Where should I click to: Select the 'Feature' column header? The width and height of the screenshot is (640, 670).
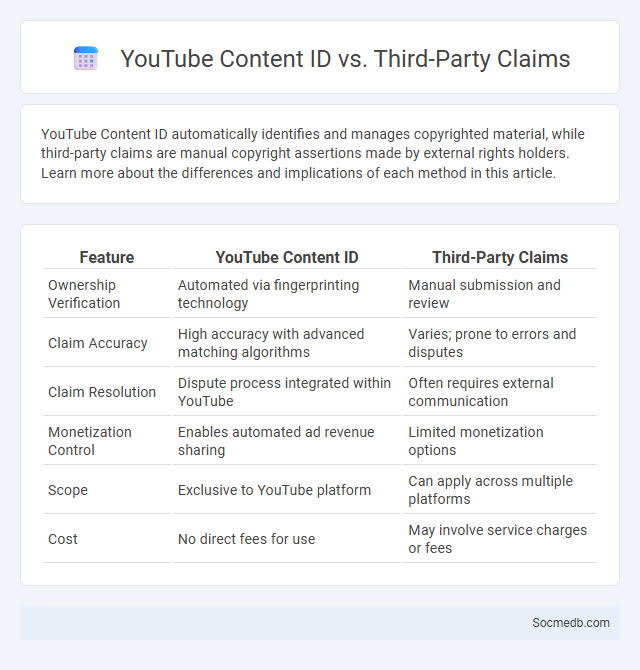click(x=107, y=257)
